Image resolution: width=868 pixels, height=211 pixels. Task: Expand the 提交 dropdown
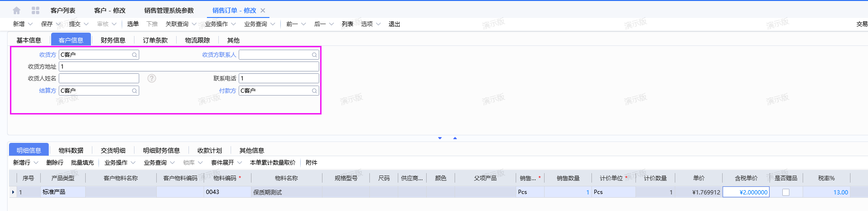[x=86, y=24]
